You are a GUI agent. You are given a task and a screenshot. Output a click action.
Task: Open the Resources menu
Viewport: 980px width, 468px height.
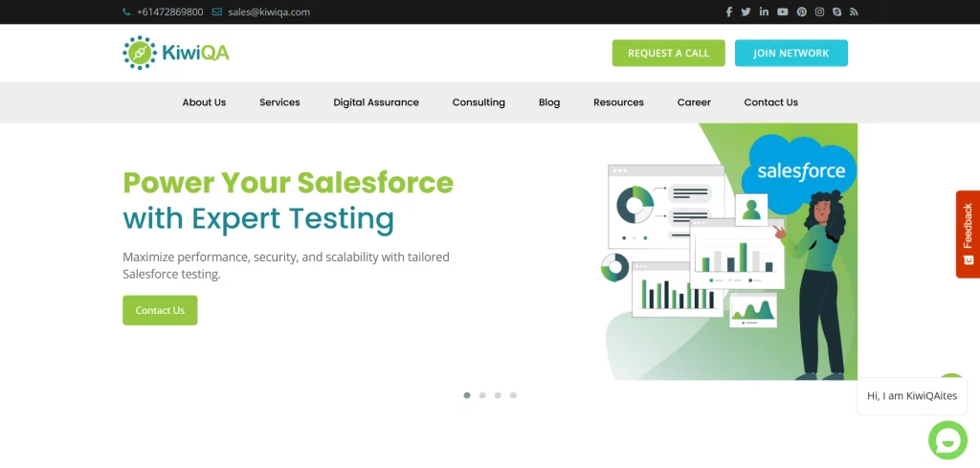point(618,102)
